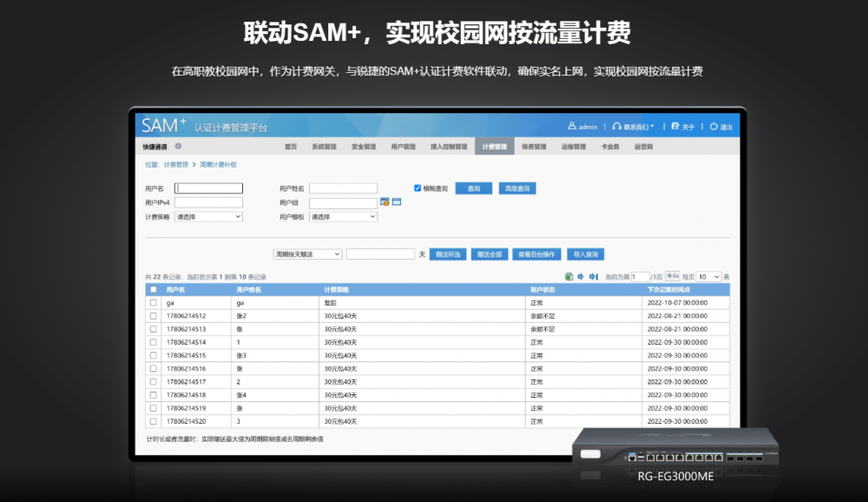This screenshot has height=502, width=868.
Task: Click the headset icon beside 联系我们
Action: tap(616, 126)
